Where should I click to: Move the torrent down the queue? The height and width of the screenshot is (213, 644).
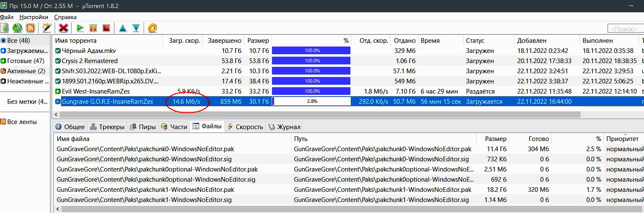[136, 28]
